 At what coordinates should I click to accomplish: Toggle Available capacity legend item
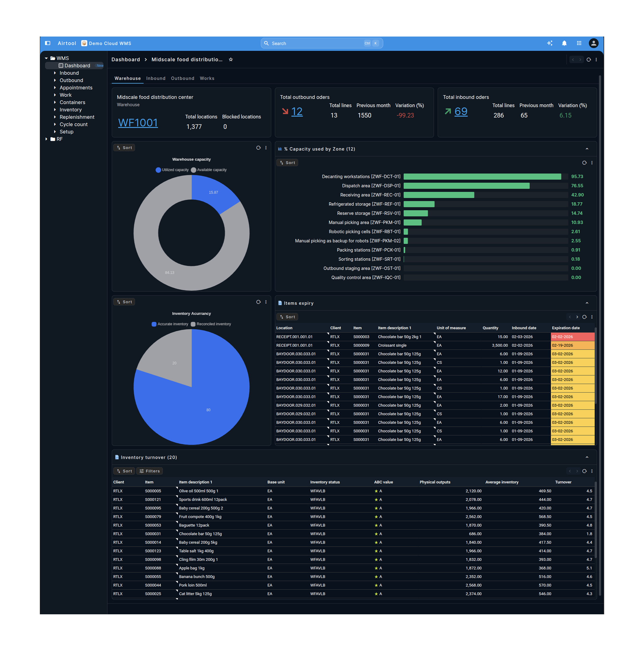pyautogui.click(x=209, y=170)
